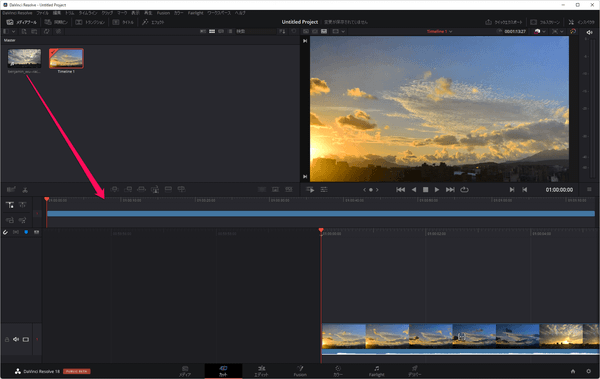Open the トランジション (Transitions) panel
This screenshot has width=600, height=379.
pos(90,22)
